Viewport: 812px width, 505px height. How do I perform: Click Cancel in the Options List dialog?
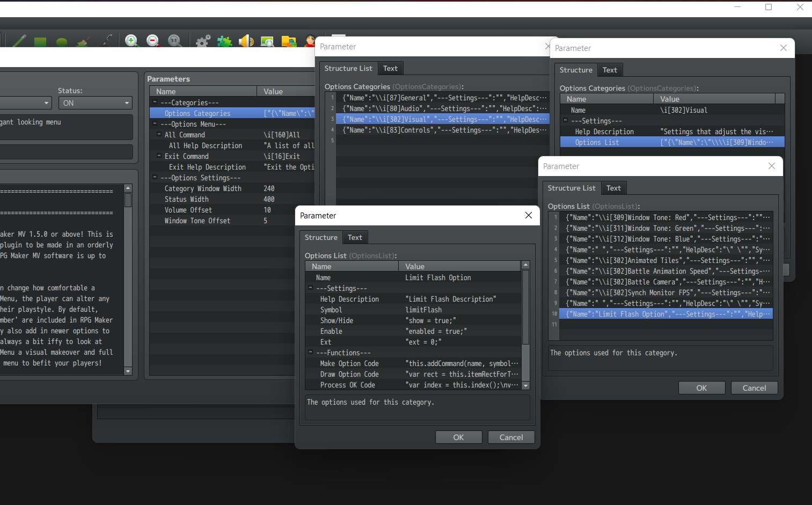(754, 388)
